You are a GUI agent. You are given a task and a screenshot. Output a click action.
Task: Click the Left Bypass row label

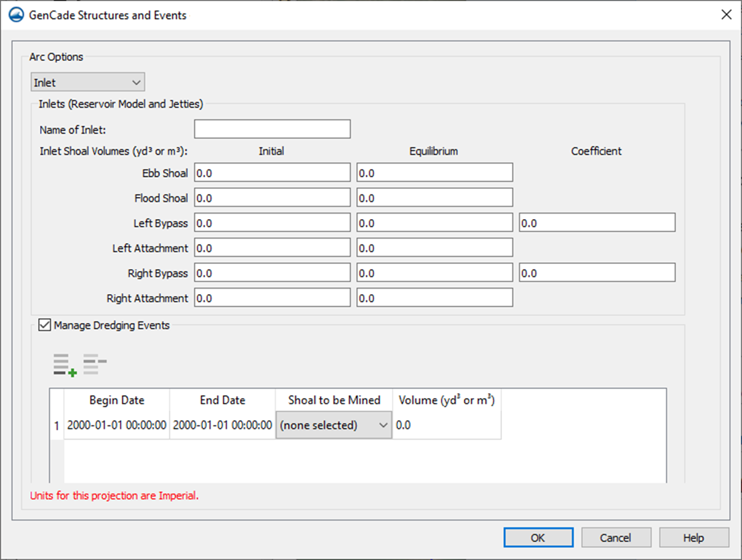[x=161, y=223]
